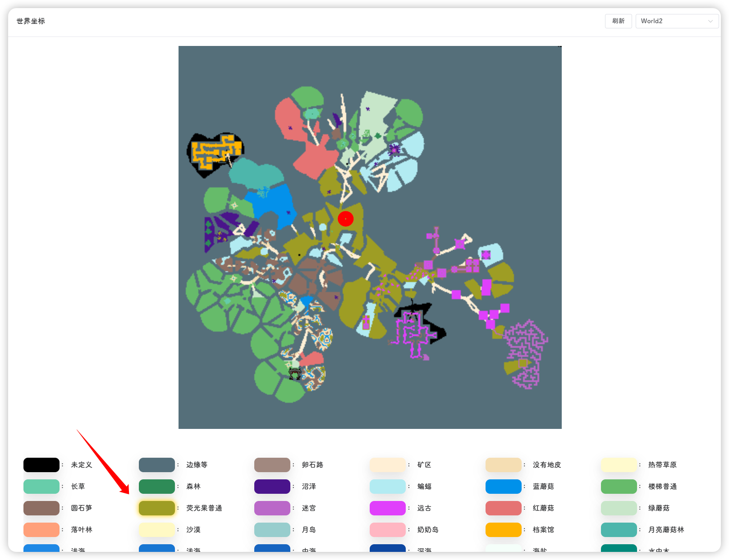Viewport: 729px width, 560px height.
Task: Click the 刷新 refresh button
Action: (x=618, y=21)
